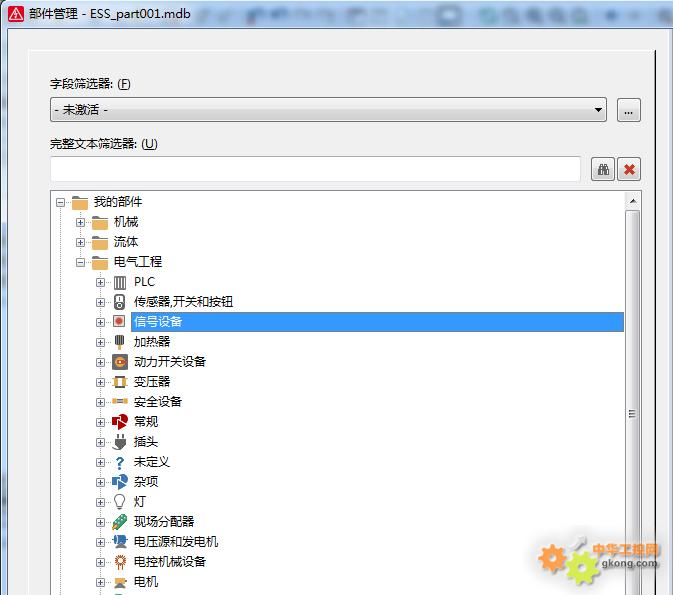Expand the 安全设备 node

(x=100, y=402)
